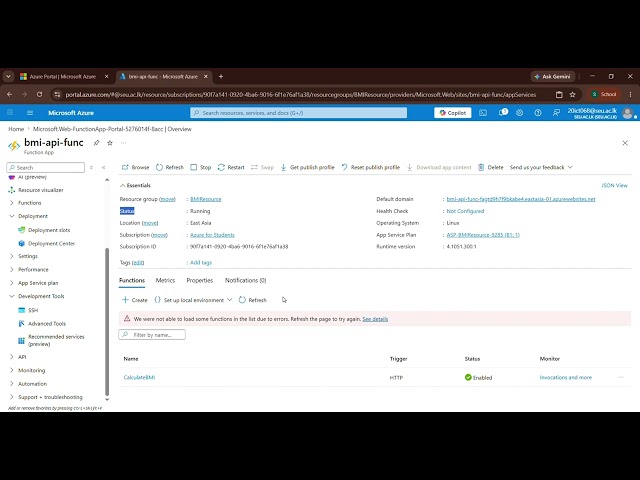Viewport: 640px width, 480px height.
Task: Refresh the functions list
Action: pos(253,300)
